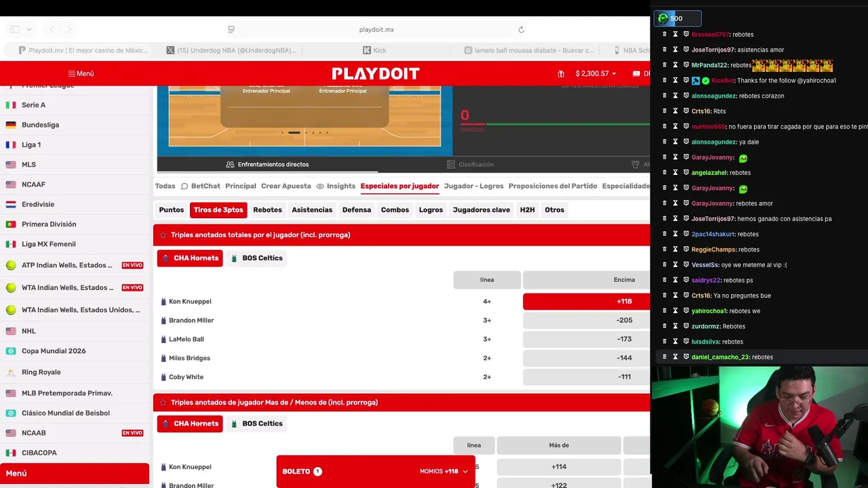Switch to the Playdoit.mx casino browser tab

pyautogui.click(x=83, y=50)
